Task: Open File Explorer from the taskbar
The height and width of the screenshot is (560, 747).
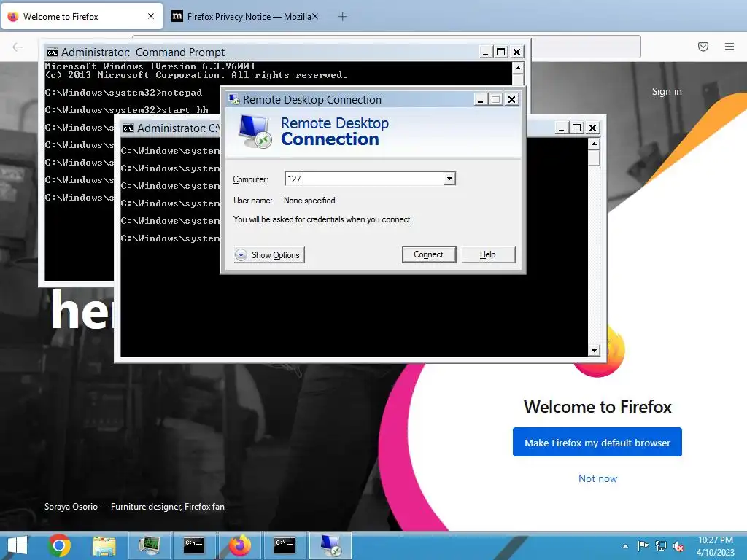Action: (104, 545)
